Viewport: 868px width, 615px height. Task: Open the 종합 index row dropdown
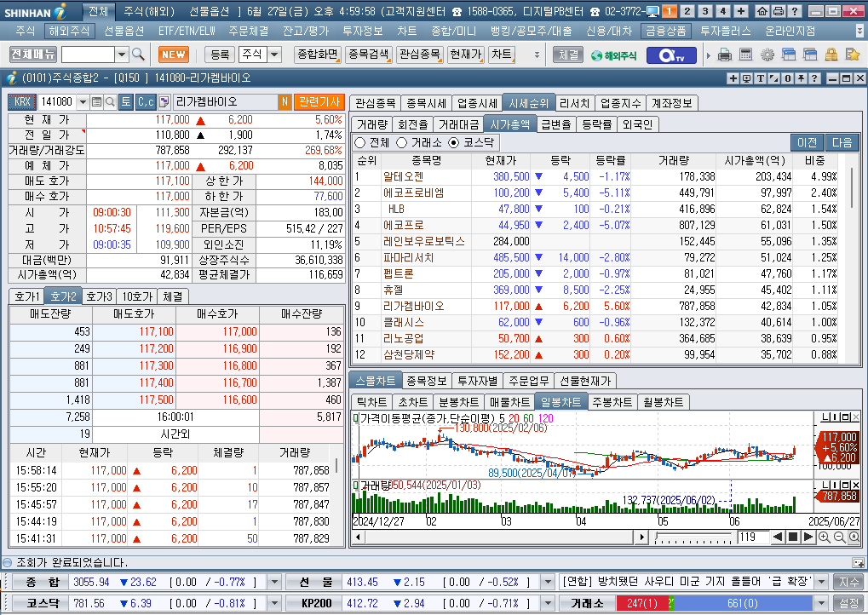[x=274, y=582]
